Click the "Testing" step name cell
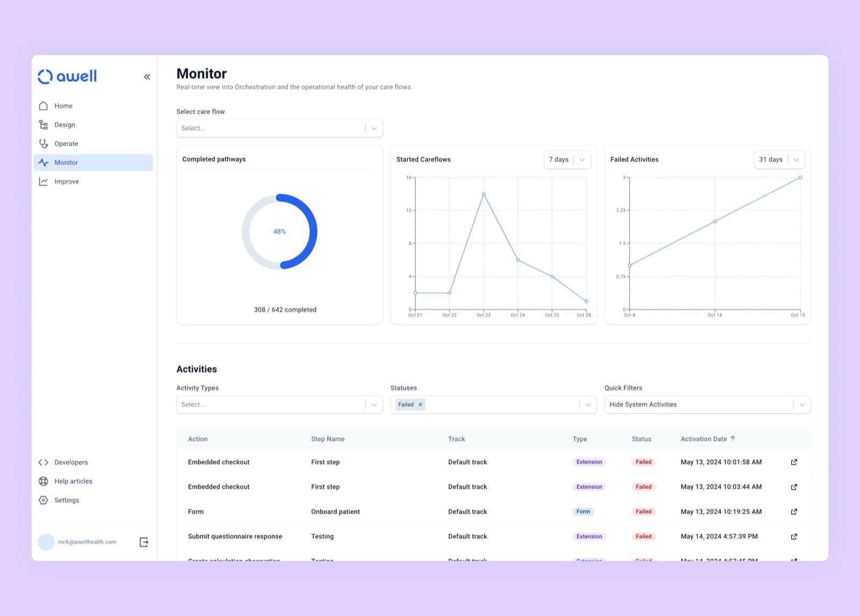This screenshot has width=860, height=616. [x=322, y=536]
